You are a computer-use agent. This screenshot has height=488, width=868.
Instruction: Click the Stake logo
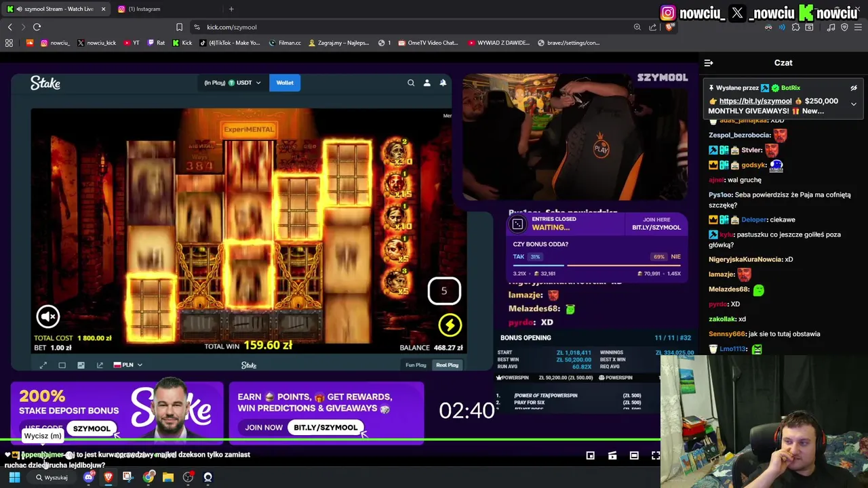[45, 83]
